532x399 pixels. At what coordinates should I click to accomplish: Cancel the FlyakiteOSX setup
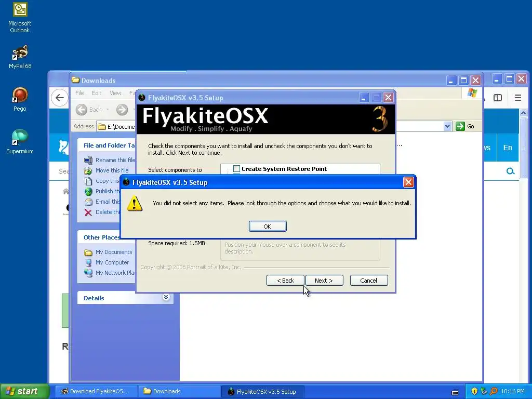pyautogui.click(x=369, y=281)
